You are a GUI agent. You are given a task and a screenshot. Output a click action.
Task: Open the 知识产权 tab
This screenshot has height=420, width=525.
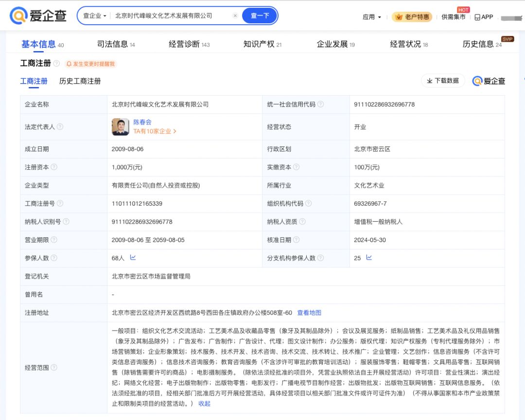262,44
